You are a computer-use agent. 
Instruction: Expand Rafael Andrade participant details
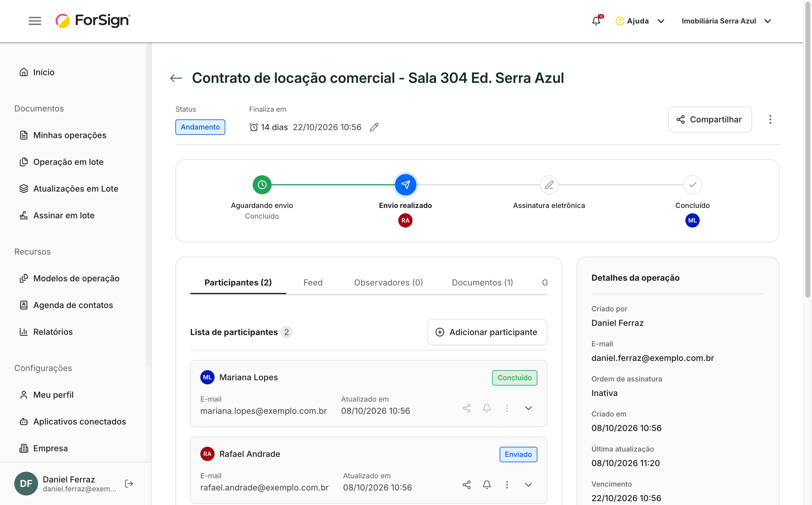528,485
